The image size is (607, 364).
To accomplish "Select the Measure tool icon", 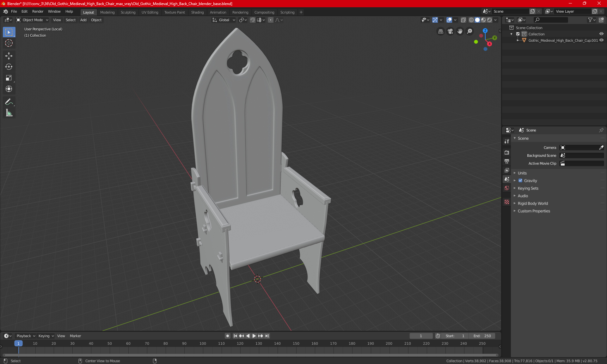I will pyautogui.click(x=9, y=113).
